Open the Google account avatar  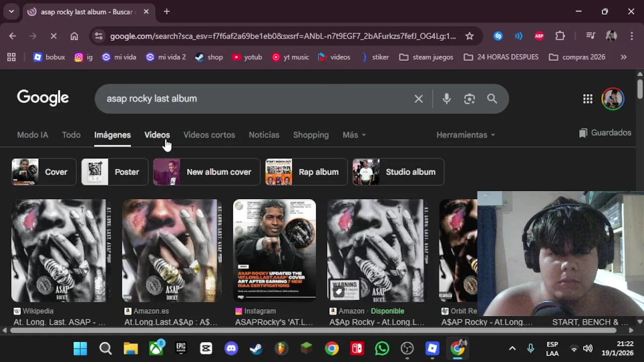click(x=613, y=99)
